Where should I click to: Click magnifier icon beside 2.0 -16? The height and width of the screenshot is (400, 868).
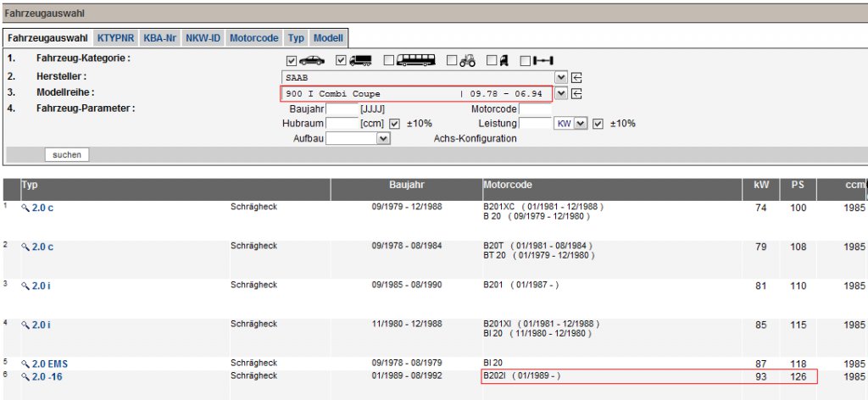(25, 376)
